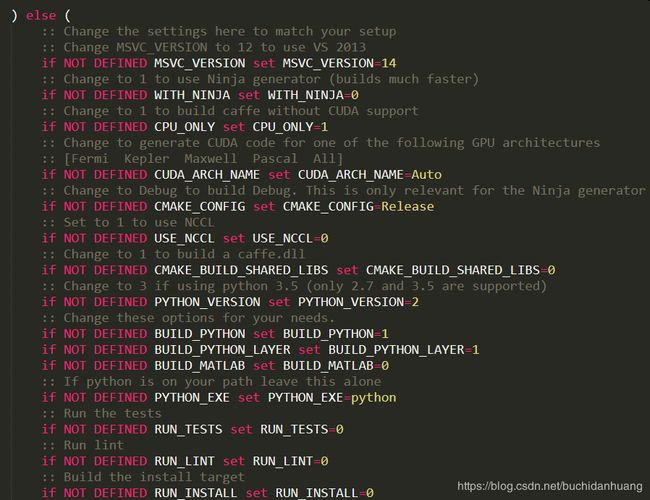Click the 'if' keyword on the BUILD_MATLAB line
Screen dimensions: 650x500
coord(49,366)
